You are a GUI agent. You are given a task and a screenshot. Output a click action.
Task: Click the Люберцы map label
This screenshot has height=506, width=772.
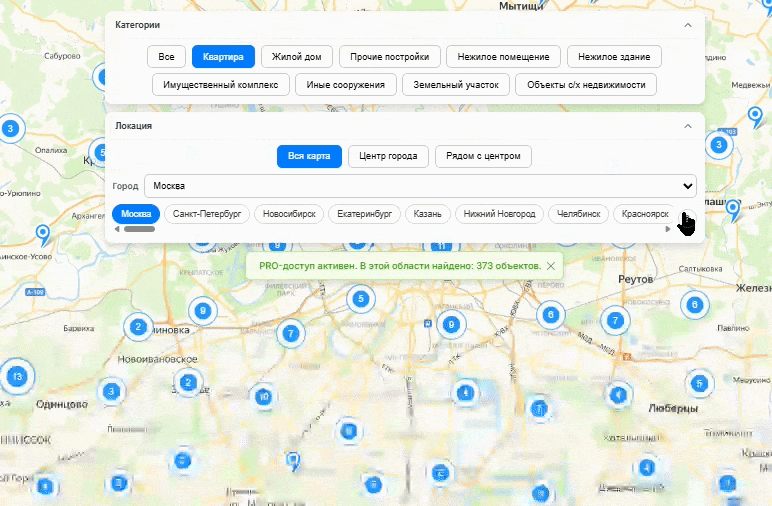673,408
